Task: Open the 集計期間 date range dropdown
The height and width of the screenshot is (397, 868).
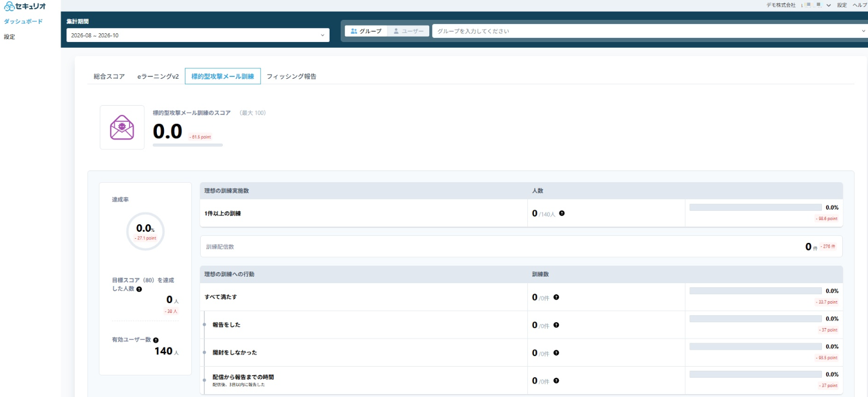Action: click(198, 35)
